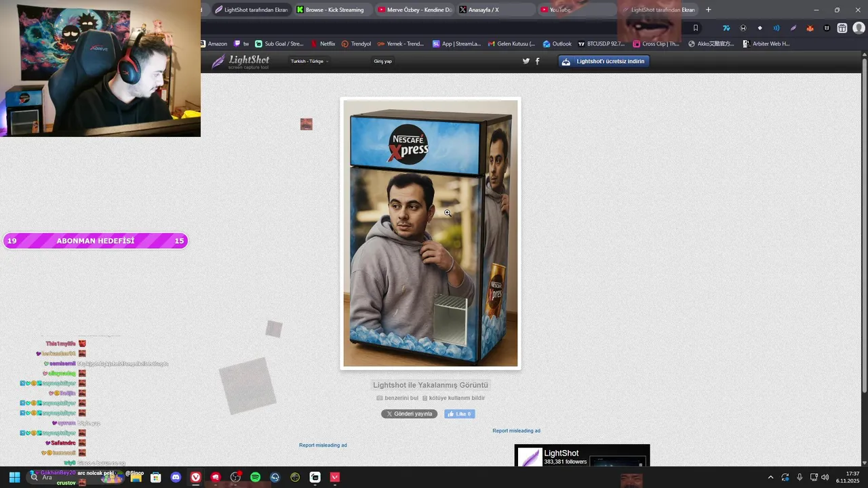Open Discord from the taskbar
This screenshot has width=868, height=488.
pyautogui.click(x=176, y=477)
